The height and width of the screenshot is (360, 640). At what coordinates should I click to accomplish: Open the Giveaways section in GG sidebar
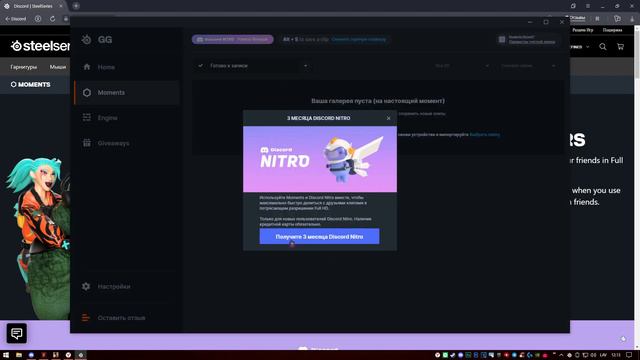127,143
